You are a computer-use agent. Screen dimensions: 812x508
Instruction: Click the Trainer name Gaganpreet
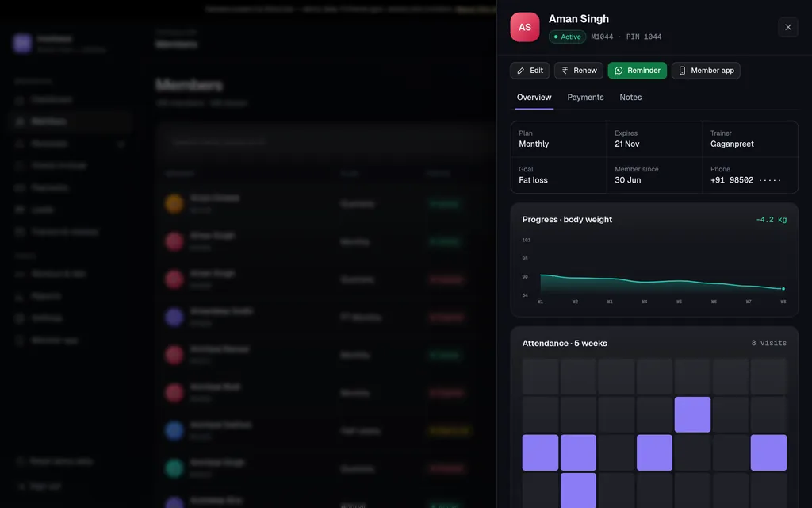coord(732,144)
